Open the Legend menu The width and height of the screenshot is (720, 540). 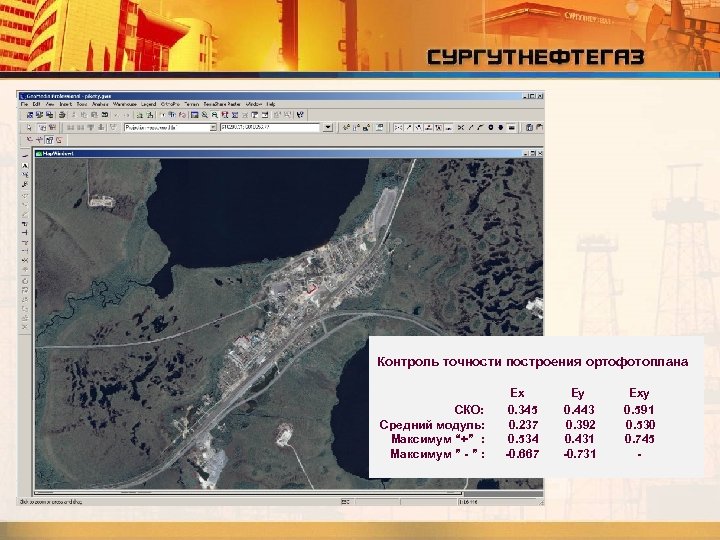148,104
